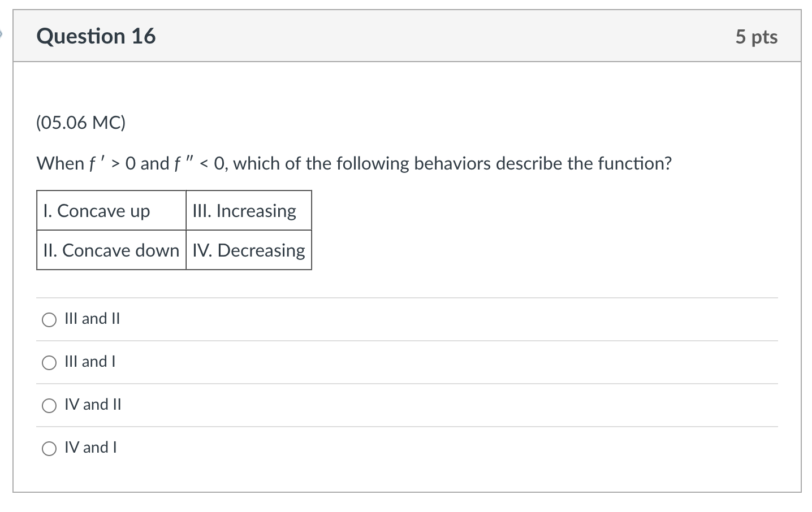Click the 'II. Concave down' table cell
This screenshot has height=512, width=812.
point(111,250)
